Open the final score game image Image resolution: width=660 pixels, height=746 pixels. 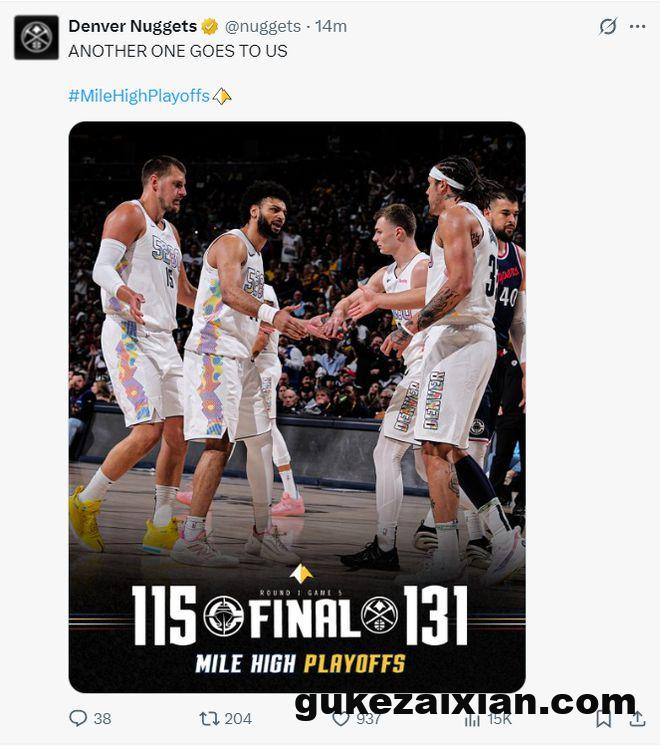pyautogui.click(x=297, y=407)
